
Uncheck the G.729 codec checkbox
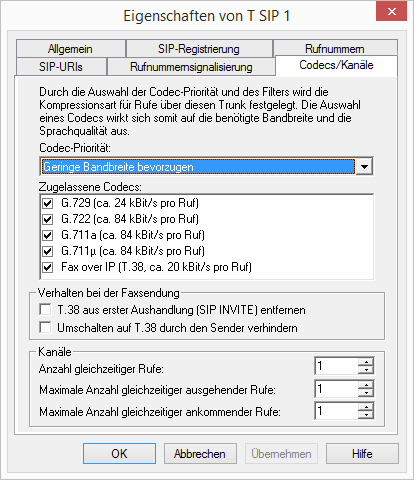47,203
